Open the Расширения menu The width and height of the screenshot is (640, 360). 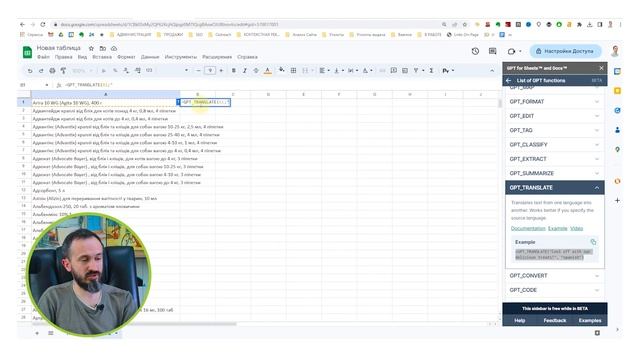coord(217,57)
